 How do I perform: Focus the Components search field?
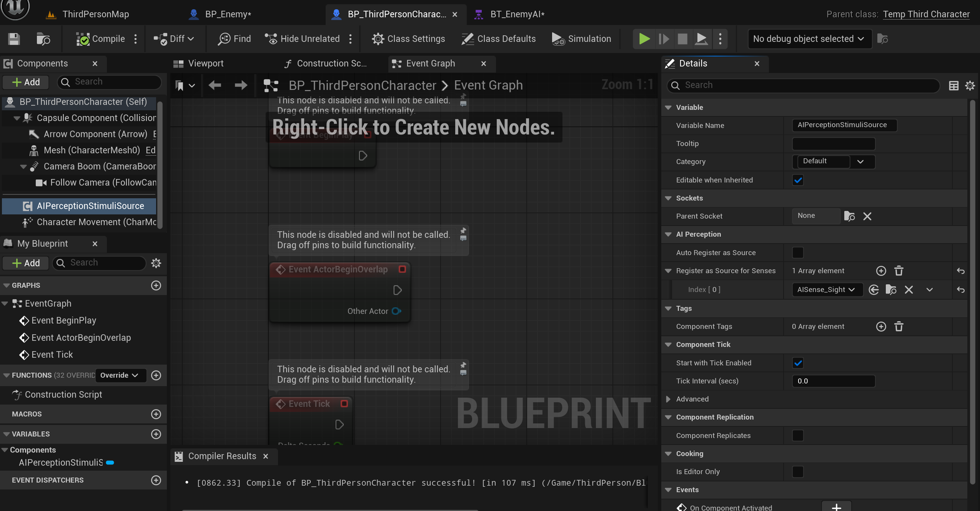(x=109, y=82)
